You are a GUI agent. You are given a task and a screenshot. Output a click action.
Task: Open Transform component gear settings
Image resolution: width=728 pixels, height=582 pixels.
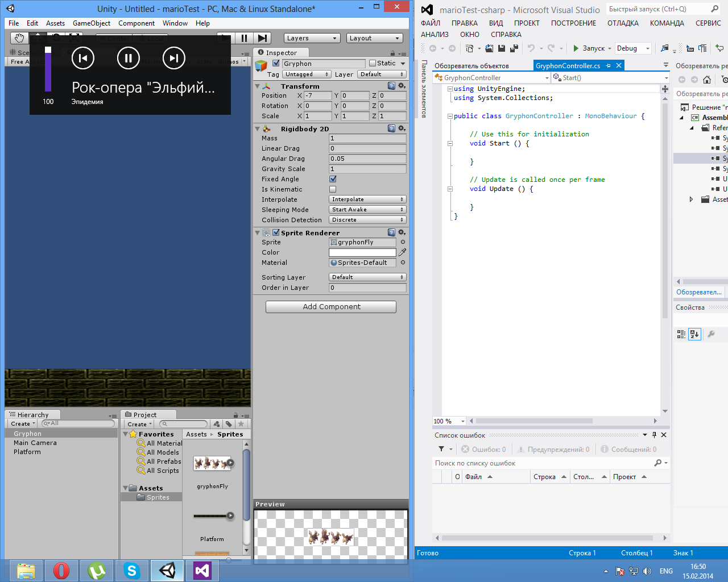(402, 86)
